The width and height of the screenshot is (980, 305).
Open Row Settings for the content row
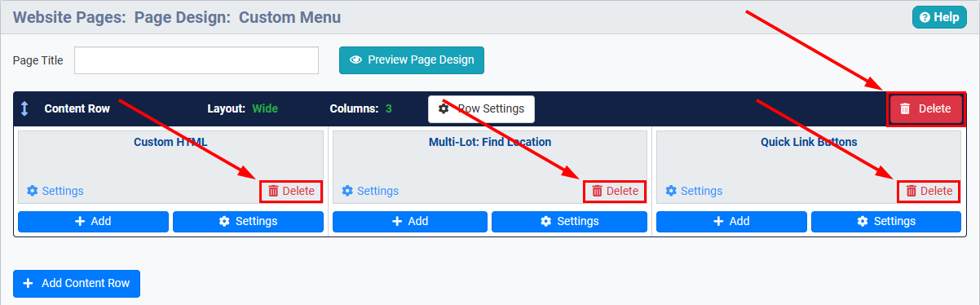481,108
